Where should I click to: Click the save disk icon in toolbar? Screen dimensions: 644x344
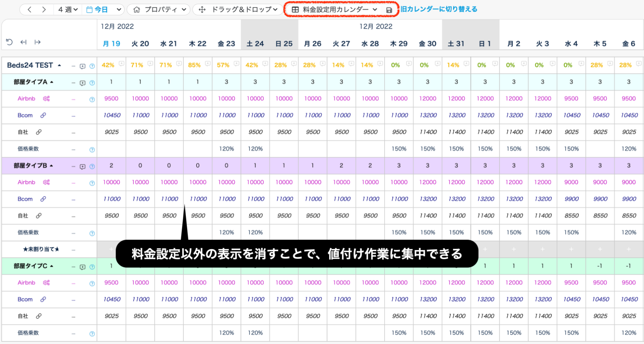[x=389, y=10]
